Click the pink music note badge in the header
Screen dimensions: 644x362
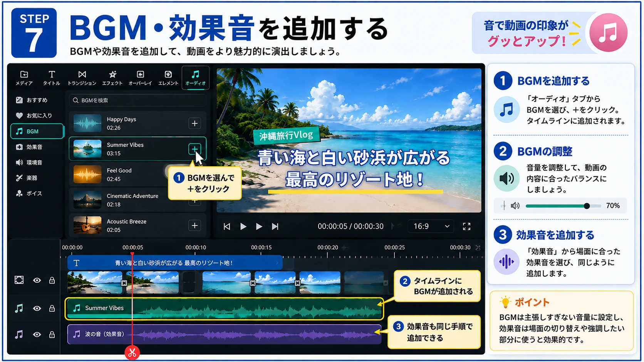tap(608, 33)
